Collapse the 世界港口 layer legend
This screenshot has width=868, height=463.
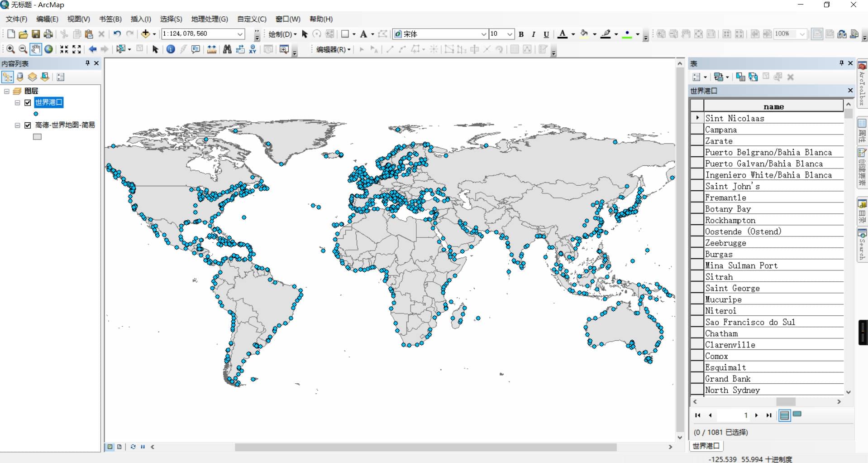tap(17, 102)
